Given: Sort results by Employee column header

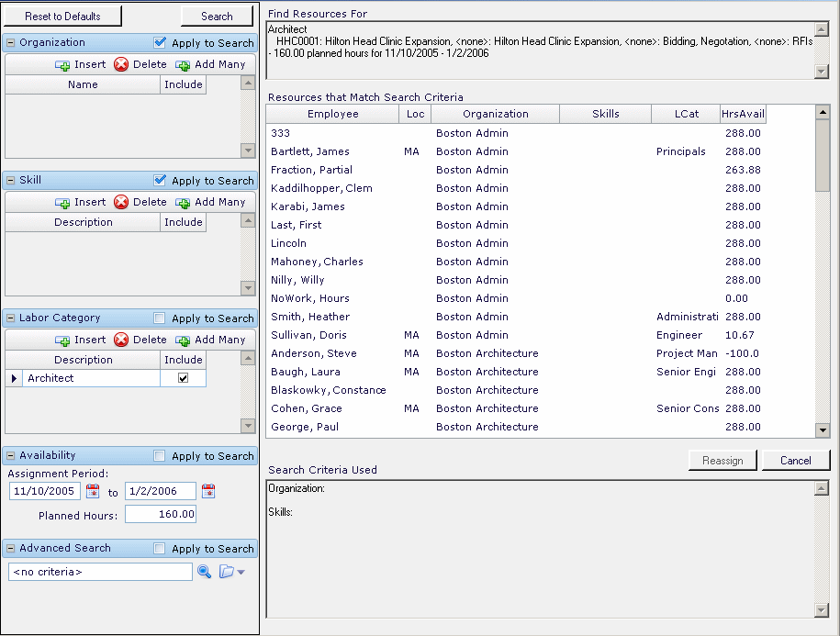Looking at the screenshot, I should pos(332,114).
